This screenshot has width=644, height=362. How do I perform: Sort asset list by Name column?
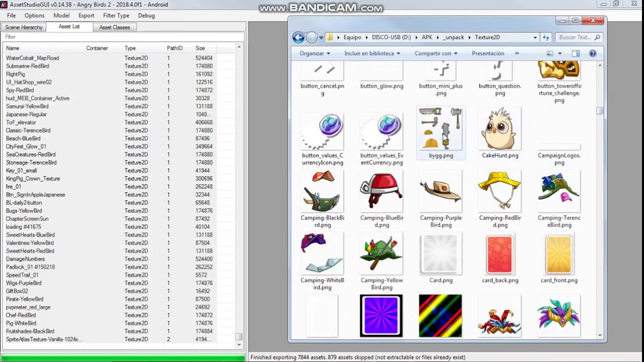(x=43, y=48)
